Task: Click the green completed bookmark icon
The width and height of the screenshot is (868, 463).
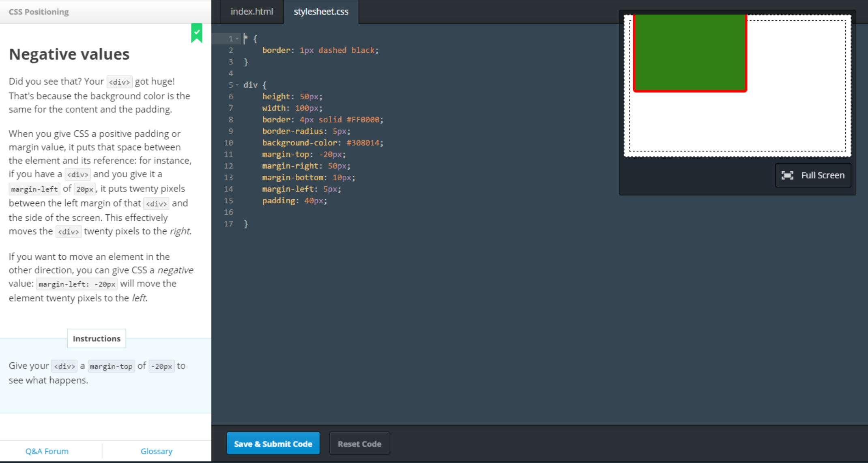Action: [197, 33]
